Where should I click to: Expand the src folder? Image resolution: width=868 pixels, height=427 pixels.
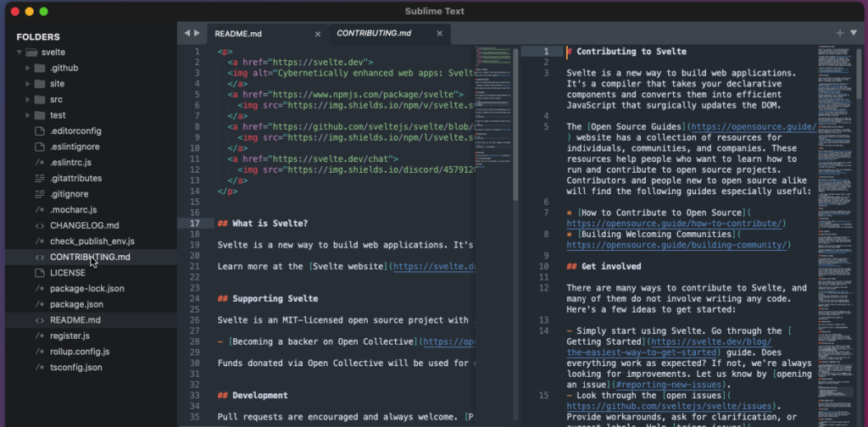(x=27, y=100)
